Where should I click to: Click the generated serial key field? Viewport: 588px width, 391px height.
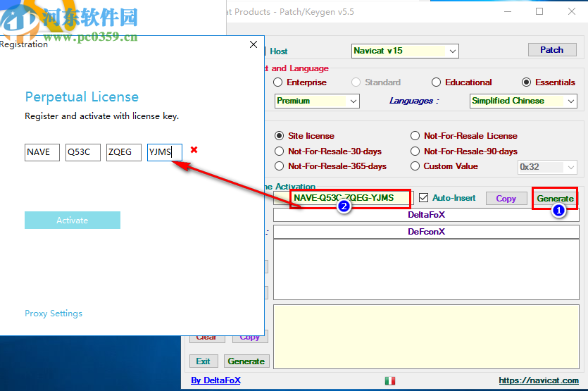pos(343,198)
